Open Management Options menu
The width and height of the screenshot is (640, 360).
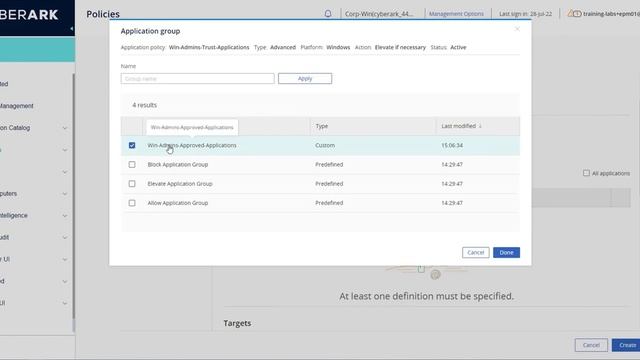[456, 14]
